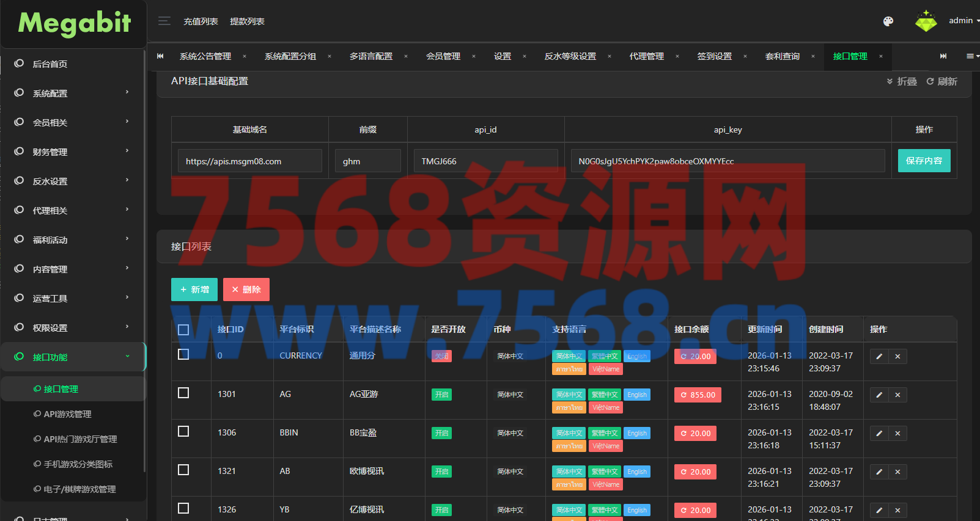This screenshot has width=980, height=521.
Task: Click the 新增 add button
Action: (195, 290)
